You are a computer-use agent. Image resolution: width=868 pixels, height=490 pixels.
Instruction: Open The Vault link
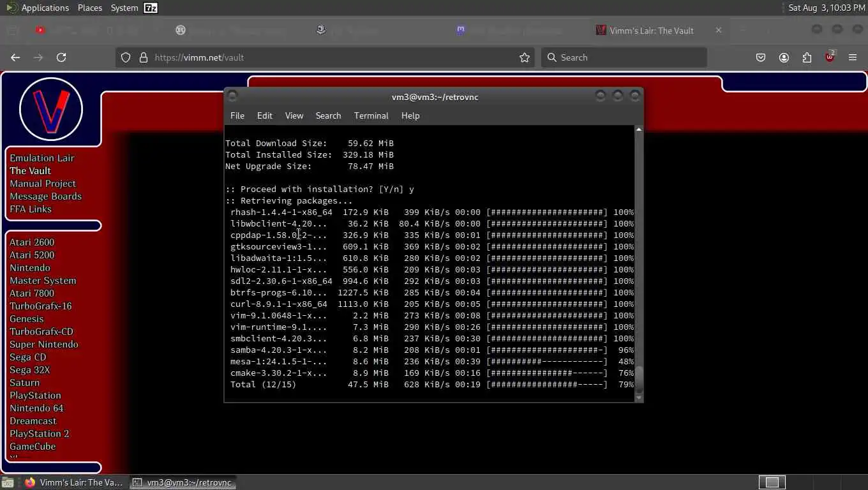30,170
